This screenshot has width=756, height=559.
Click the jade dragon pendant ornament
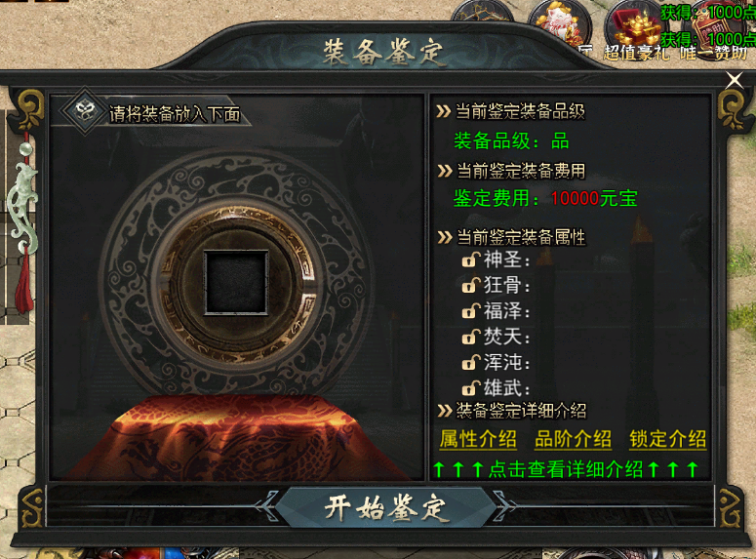(23, 208)
